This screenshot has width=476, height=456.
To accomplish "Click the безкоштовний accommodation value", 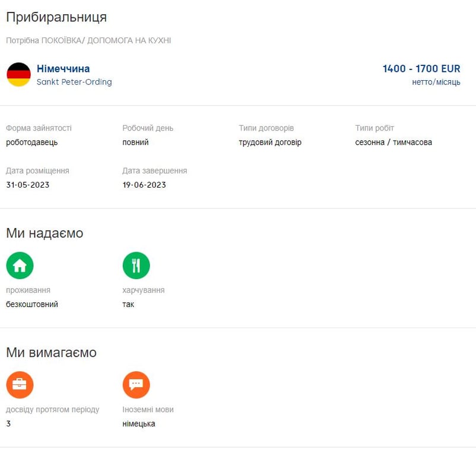I will click(x=32, y=304).
